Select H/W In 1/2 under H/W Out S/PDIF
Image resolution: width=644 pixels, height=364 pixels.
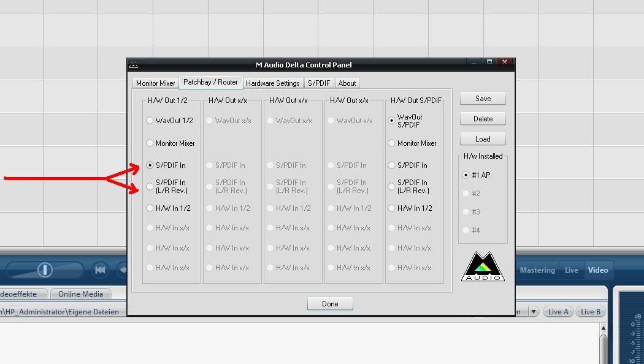(391, 208)
